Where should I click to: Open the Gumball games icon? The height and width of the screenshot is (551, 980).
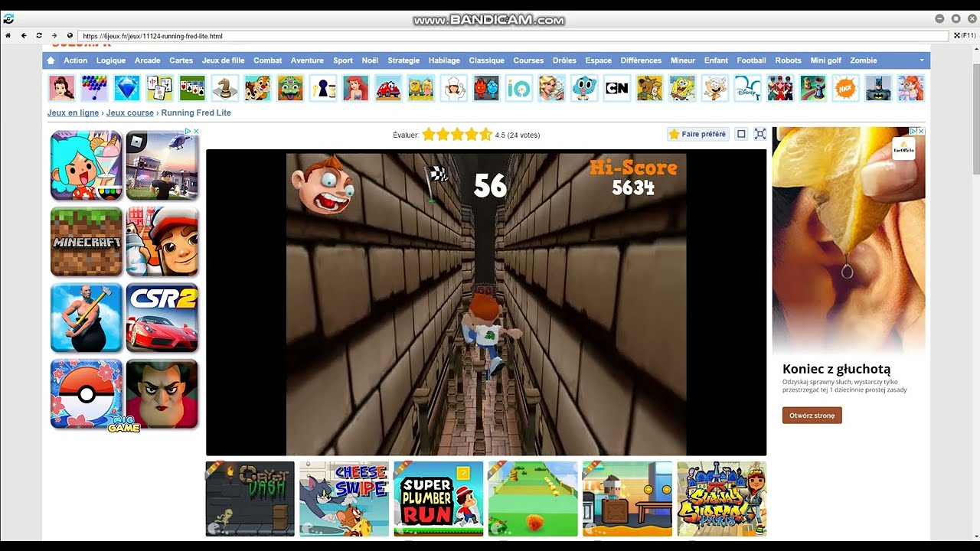coord(584,88)
